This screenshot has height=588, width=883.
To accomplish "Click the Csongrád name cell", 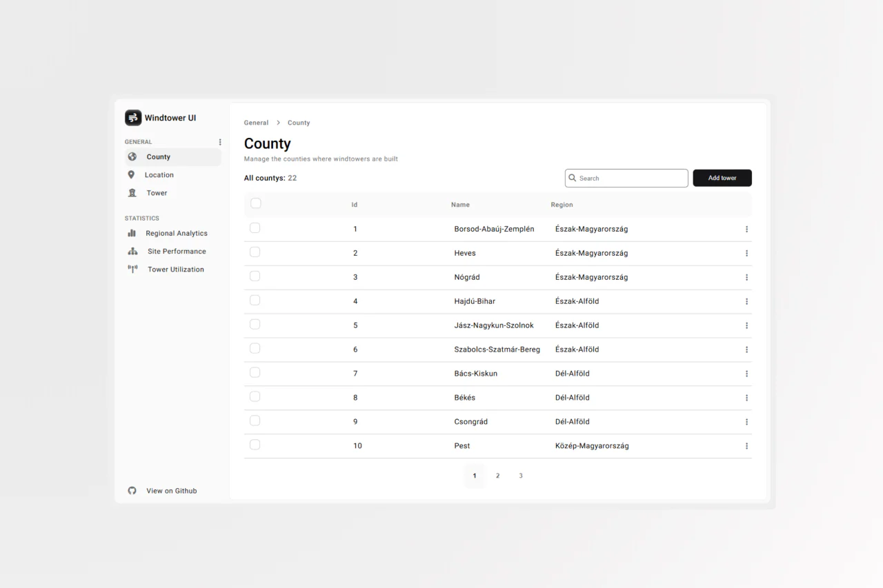I will pyautogui.click(x=471, y=422).
